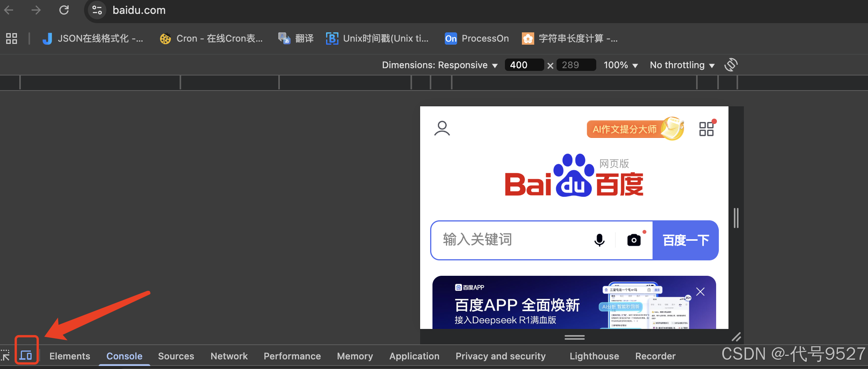Start voice search with microphone icon
Image resolution: width=868 pixels, height=369 pixels.
pyautogui.click(x=599, y=240)
